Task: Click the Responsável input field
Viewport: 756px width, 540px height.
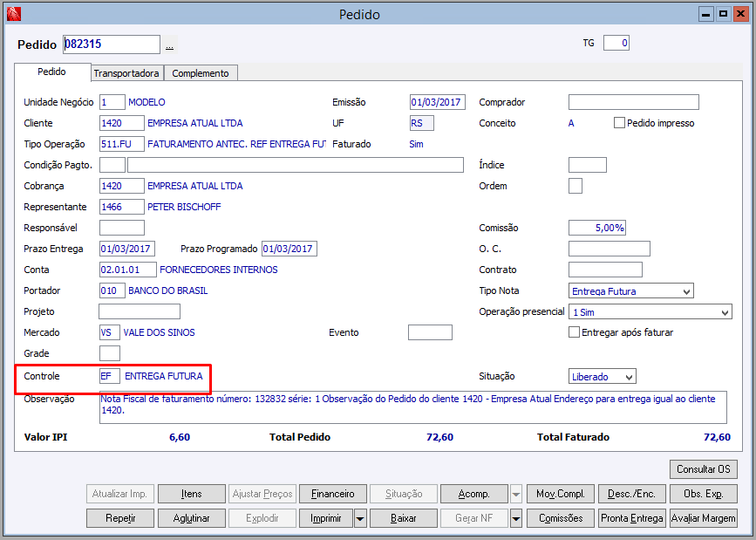Action: click(x=121, y=228)
